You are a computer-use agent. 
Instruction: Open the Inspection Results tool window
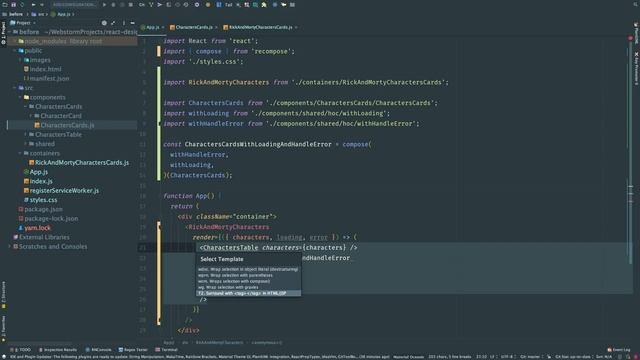(58, 350)
